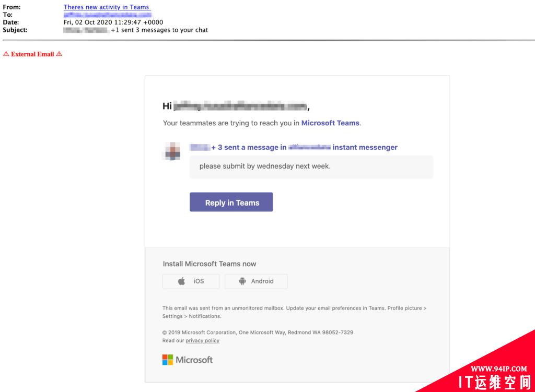Screen dimensions: 535x392
Task: Click the subject '+1 sent 3 messages to your chat'
Action: 159,30
